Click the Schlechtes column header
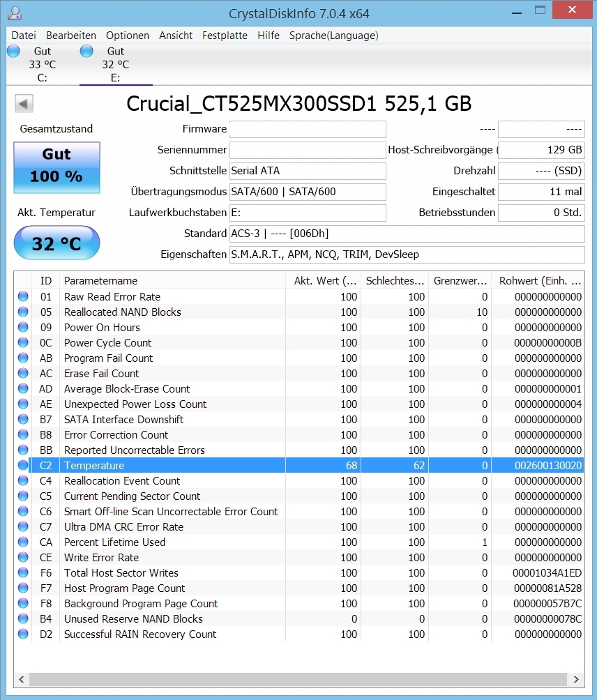This screenshot has height=700, width=597. pyautogui.click(x=395, y=280)
